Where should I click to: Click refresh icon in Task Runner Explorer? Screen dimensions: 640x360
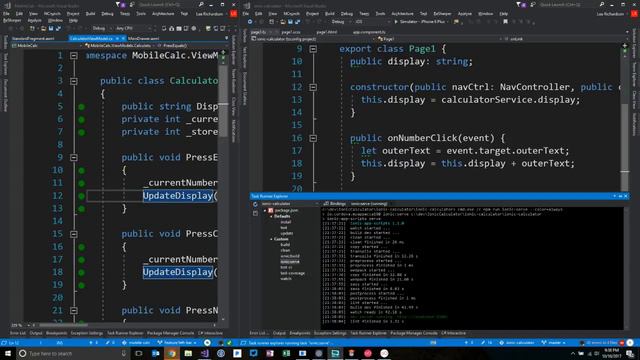255,204
